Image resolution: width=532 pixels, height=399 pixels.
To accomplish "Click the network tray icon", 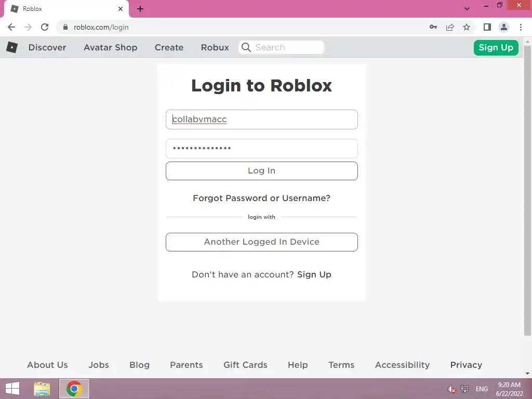I will (x=464, y=389).
